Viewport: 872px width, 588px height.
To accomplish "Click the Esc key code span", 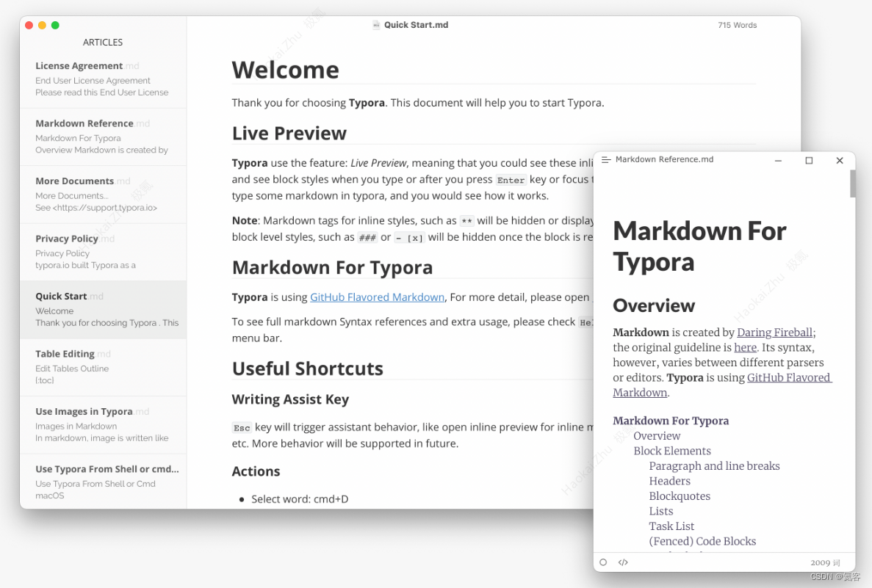I will pos(242,427).
